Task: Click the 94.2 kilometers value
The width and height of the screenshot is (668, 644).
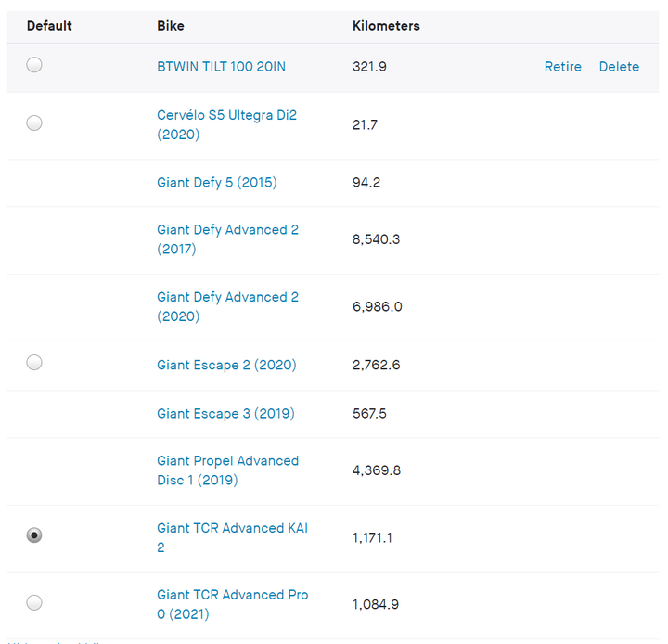Action: pyautogui.click(x=366, y=183)
